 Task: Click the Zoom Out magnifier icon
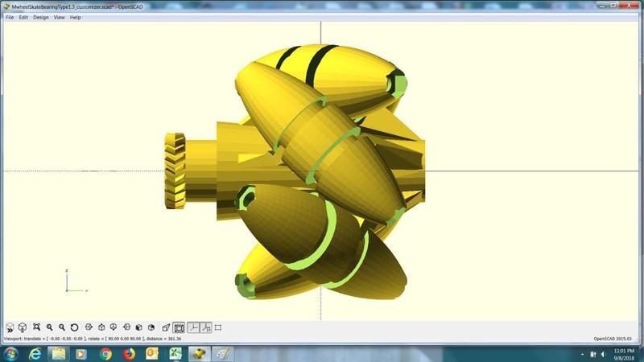point(62,327)
